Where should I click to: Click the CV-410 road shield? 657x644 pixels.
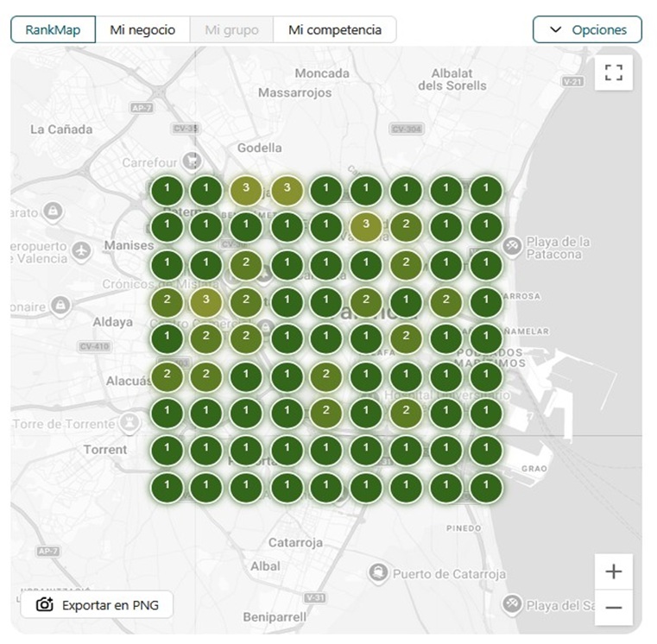(95, 346)
